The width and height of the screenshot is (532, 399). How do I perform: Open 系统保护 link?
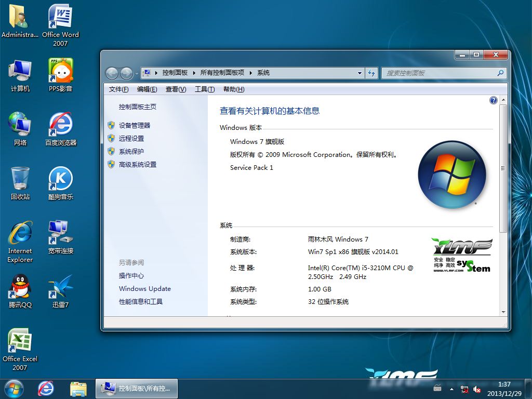click(x=131, y=151)
